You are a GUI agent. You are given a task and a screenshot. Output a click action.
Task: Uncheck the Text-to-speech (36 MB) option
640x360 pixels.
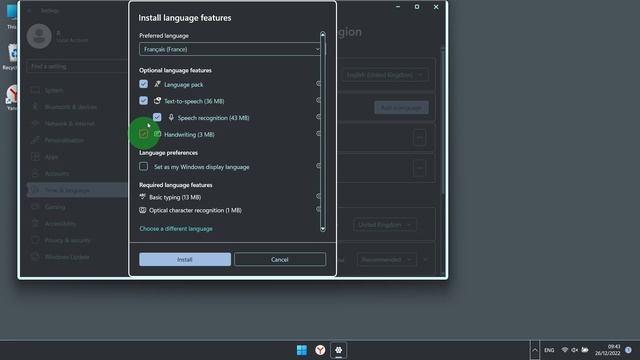click(143, 101)
